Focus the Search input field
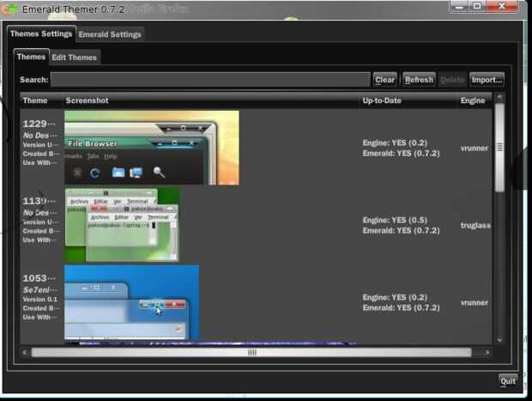 (210, 80)
